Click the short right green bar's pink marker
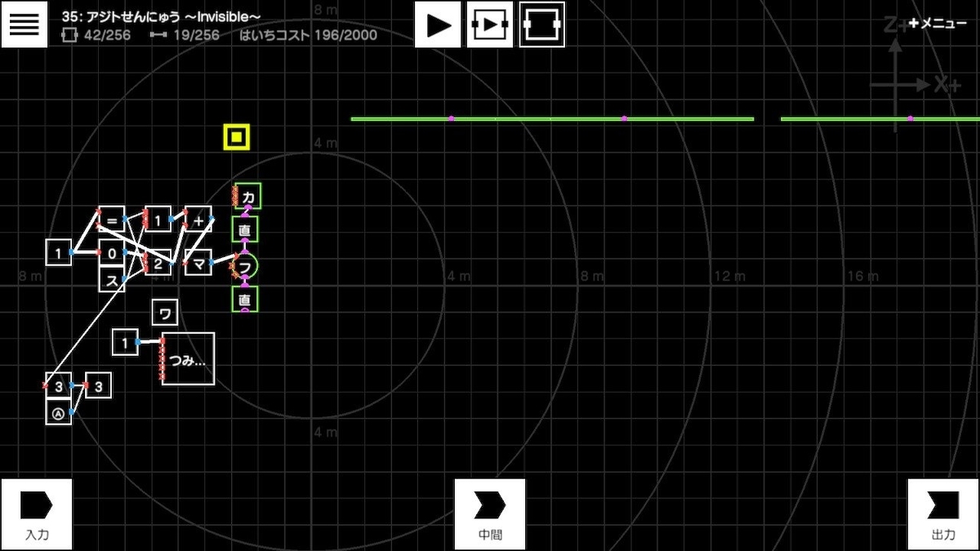The height and width of the screenshot is (551, 980). click(911, 119)
